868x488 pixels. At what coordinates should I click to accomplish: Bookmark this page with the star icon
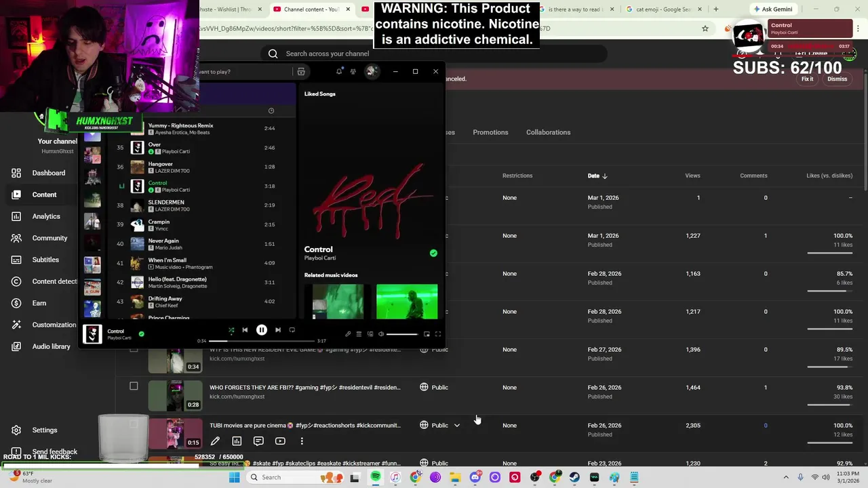coord(705,28)
